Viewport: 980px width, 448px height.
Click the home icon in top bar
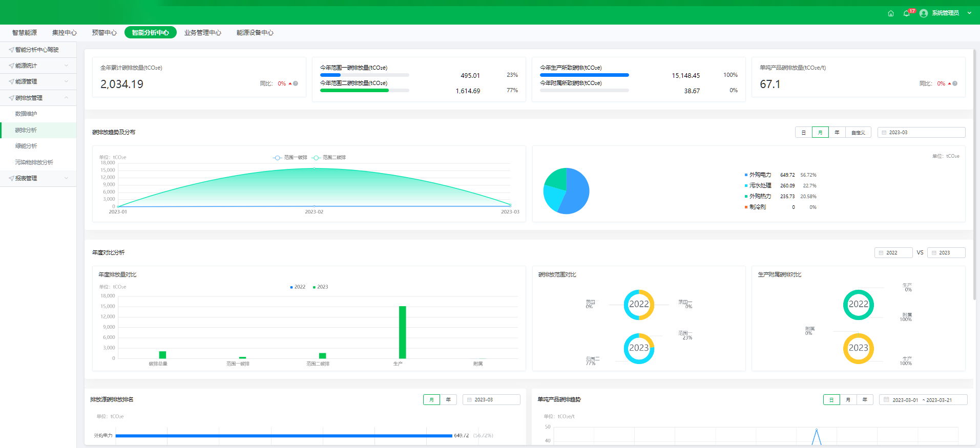(891, 13)
